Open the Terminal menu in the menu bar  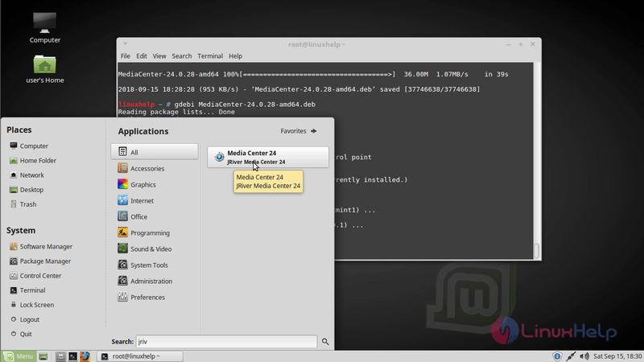(210, 56)
